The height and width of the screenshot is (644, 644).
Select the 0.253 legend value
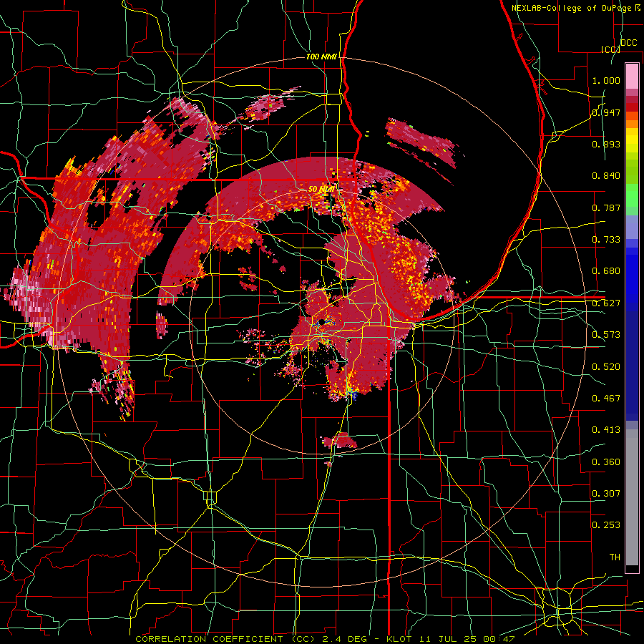(x=606, y=525)
